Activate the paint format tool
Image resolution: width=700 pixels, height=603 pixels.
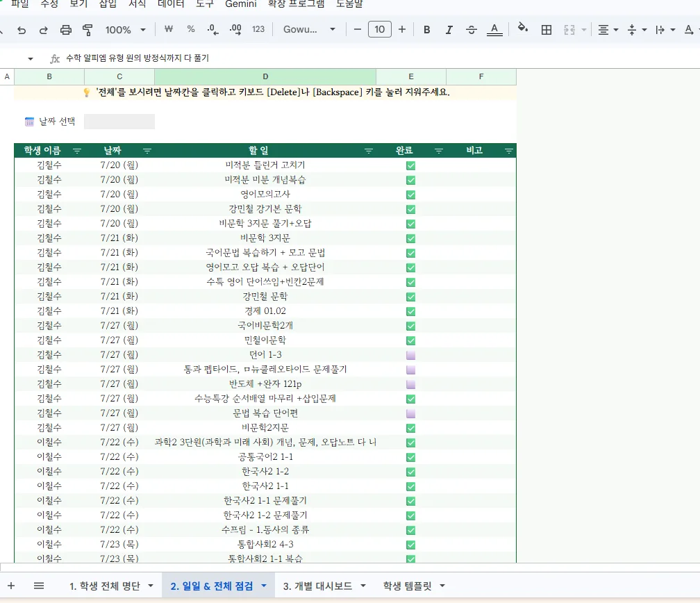coord(87,30)
